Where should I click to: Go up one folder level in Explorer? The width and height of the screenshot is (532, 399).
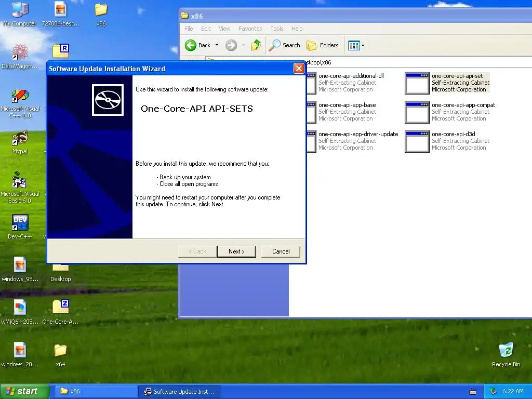256,45
